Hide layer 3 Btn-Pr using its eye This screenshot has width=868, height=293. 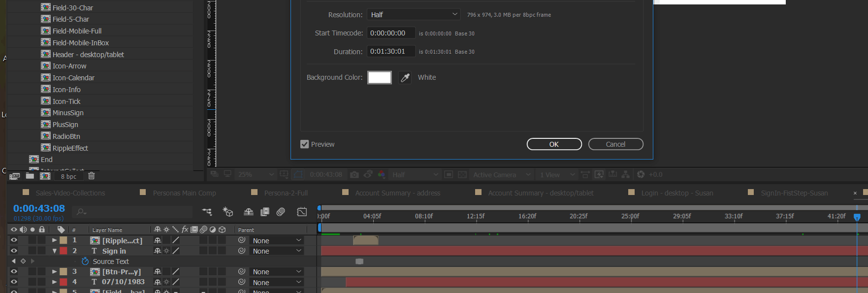(14, 271)
